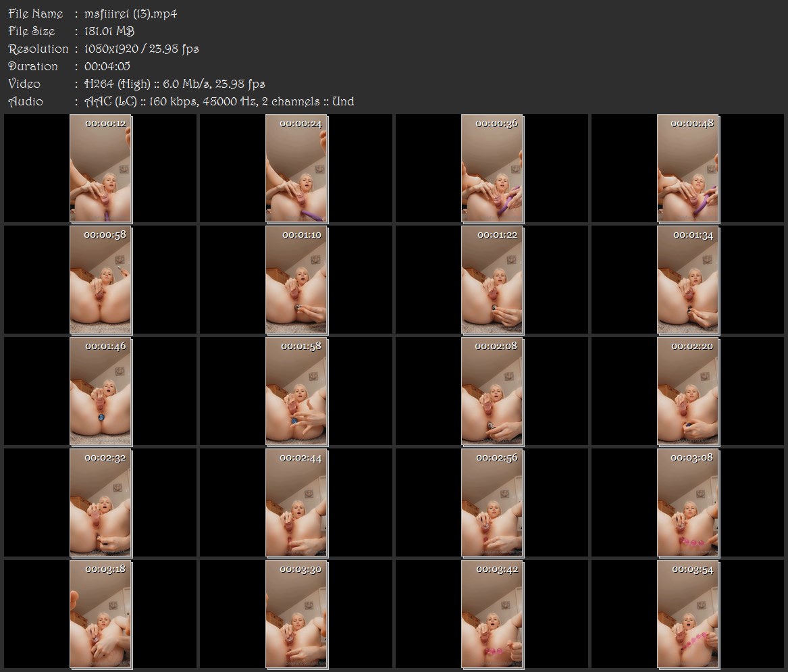Select the file size value 181.01 MB
The height and width of the screenshot is (672, 788).
click(109, 31)
